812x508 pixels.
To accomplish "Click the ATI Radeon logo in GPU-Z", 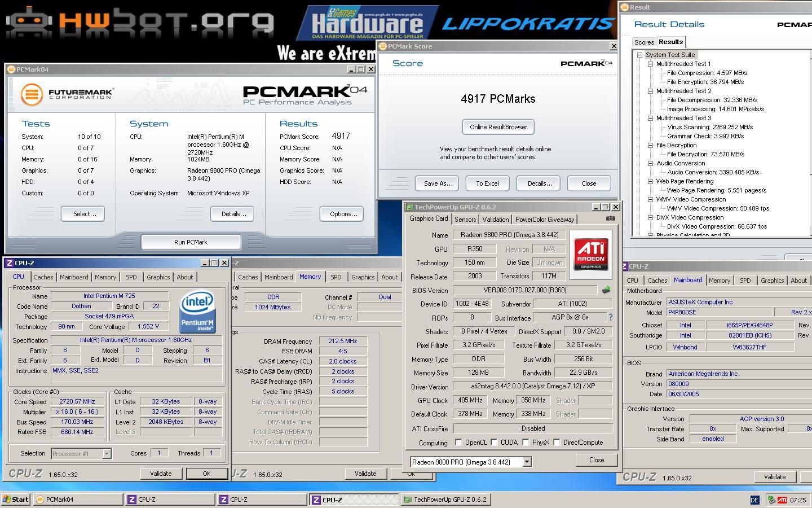I will 590,255.
